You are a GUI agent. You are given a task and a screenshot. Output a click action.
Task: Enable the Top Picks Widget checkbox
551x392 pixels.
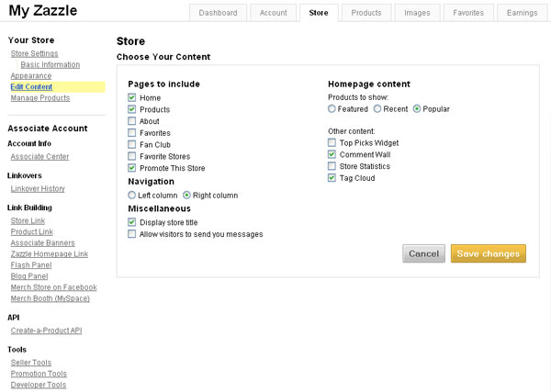tap(332, 142)
